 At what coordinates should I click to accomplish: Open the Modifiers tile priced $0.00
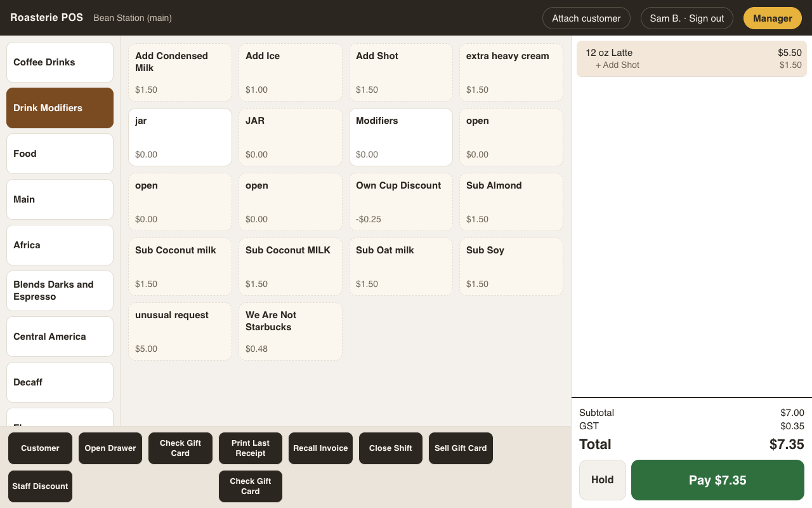point(401,137)
